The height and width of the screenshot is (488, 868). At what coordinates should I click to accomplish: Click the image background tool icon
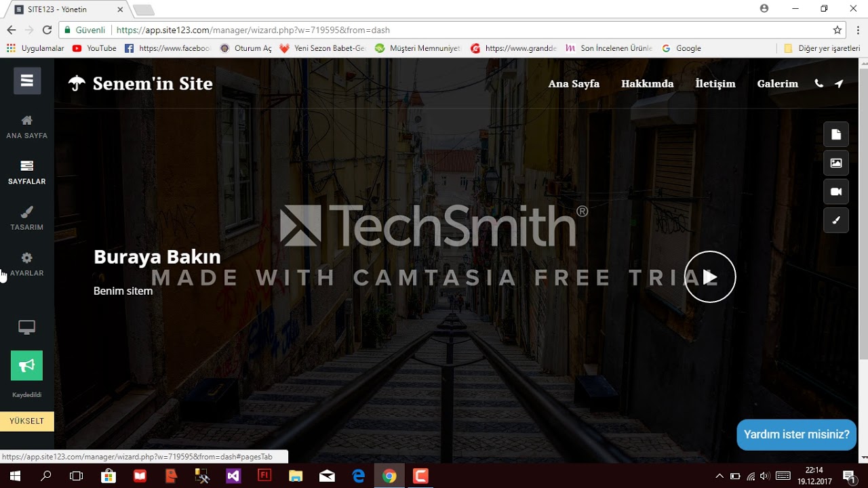click(x=836, y=163)
